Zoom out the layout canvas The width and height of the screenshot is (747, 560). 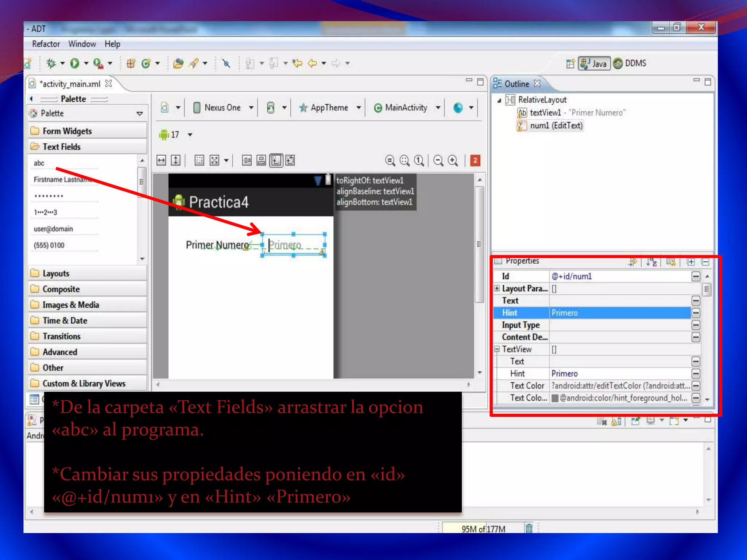tap(438, 160)
